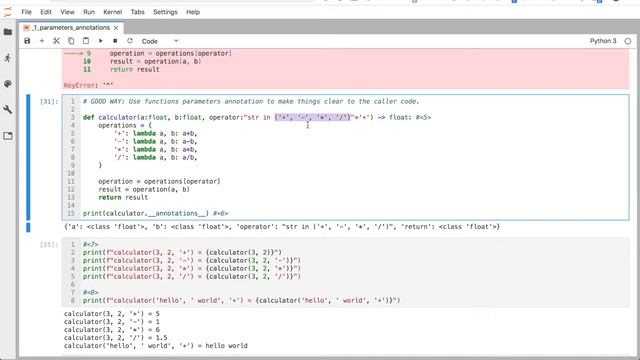Open the cell tools wrench sidebar icon

(8, 109)
